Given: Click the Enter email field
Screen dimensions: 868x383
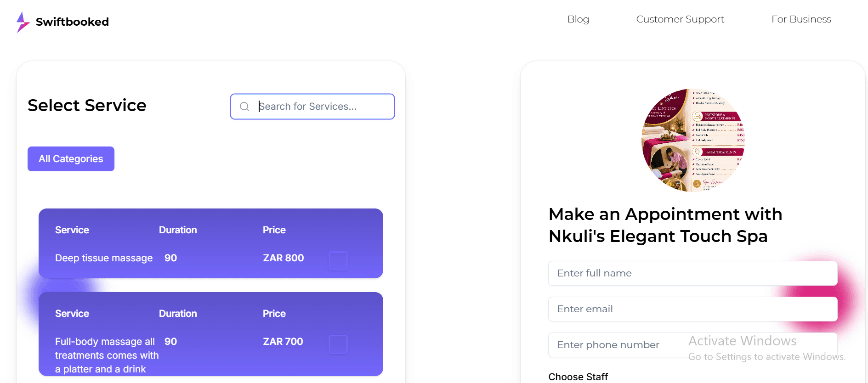Looking at the screenshot, I should [693, 309].
